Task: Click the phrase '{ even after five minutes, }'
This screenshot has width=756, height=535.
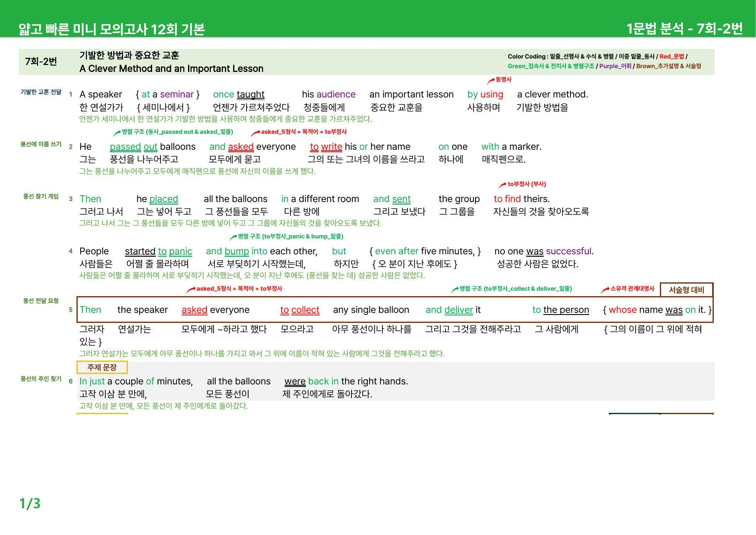Action: coord(425,251)
